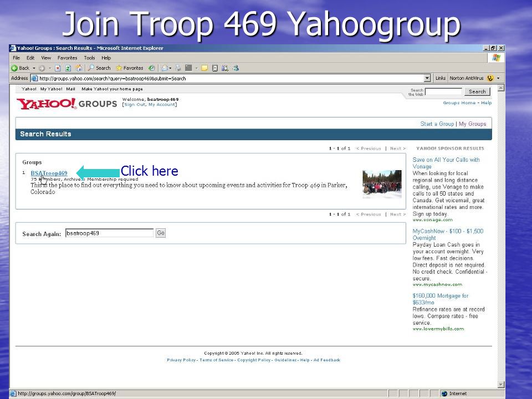Click the Windows flag logo icon
Viewport: 532px width, 399px height.
coord(496,58)
